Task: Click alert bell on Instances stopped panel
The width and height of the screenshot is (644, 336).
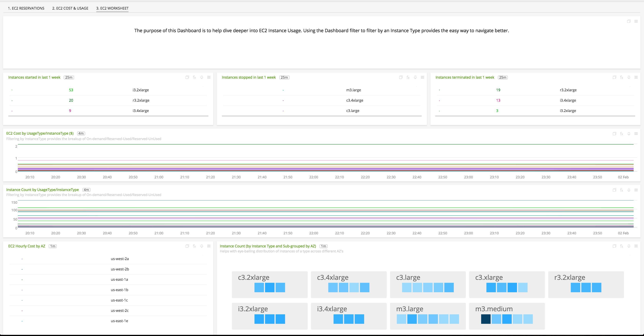Action: pos(415,77)
